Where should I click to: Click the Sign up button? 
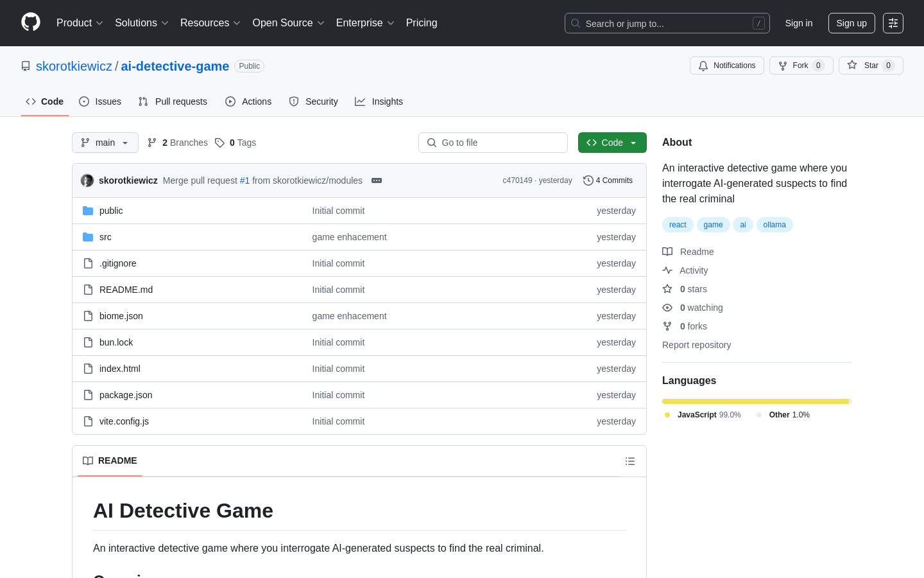(x=851, y=23)
